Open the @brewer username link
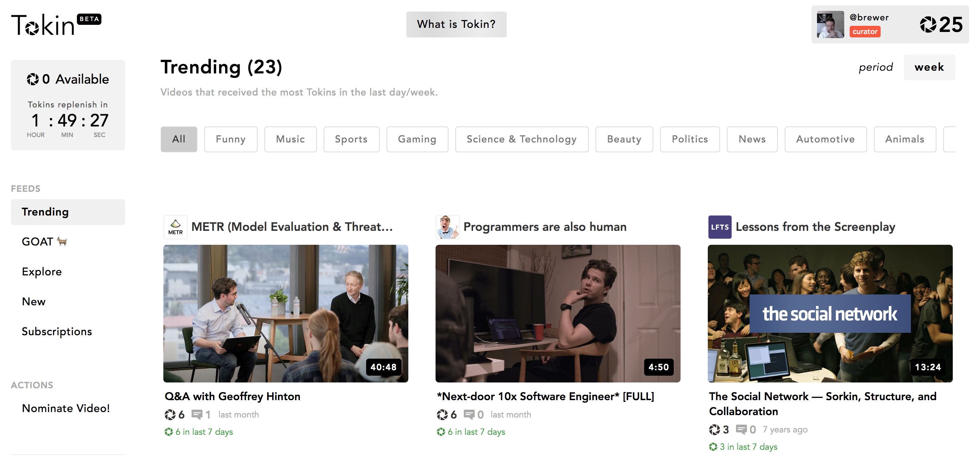Screen dimensions: 980x461 869,17
